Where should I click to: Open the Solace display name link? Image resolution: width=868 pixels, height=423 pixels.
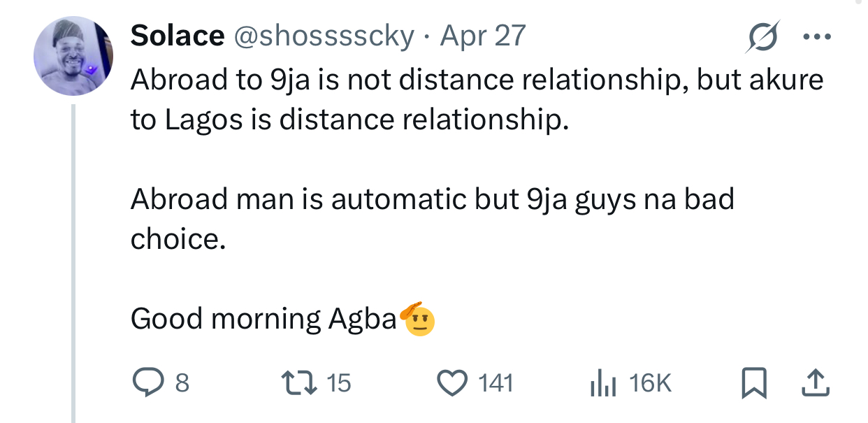[178, 36]
